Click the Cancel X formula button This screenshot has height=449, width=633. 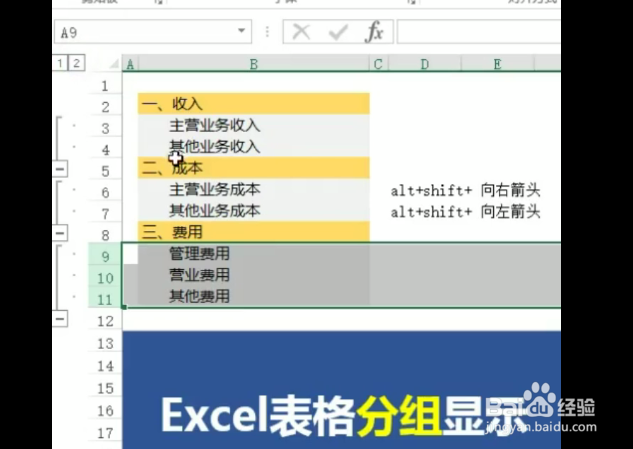pyautogui.click(x=301, y=31)
